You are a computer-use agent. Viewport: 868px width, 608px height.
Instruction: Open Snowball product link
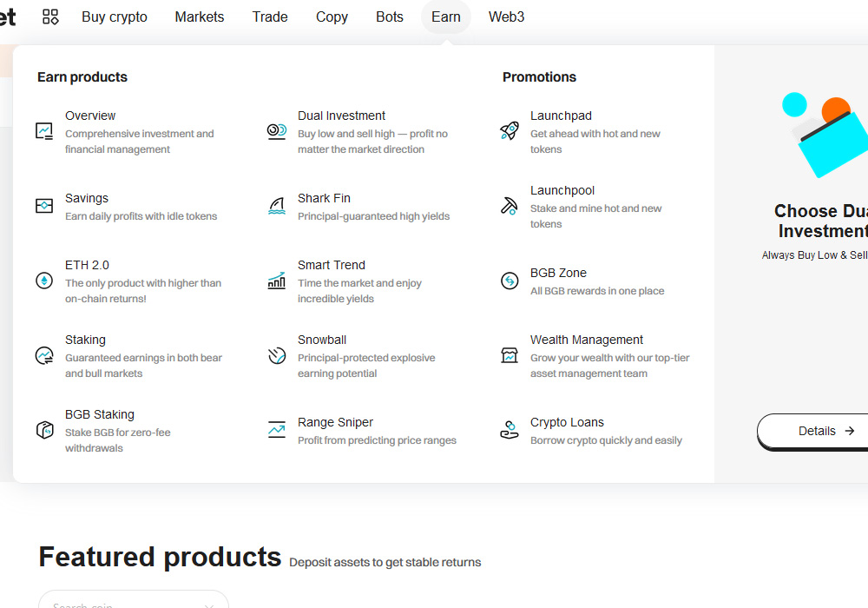pos(322,340)
